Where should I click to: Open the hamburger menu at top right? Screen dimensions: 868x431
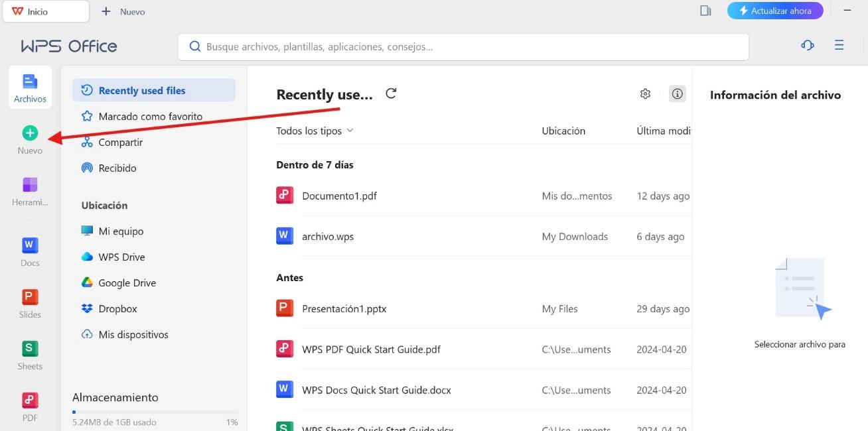(839, 45)
